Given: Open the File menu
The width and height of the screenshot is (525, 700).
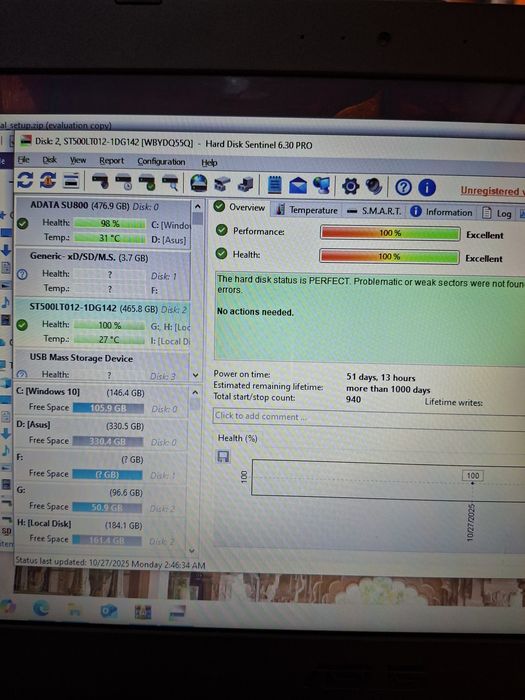Looking at the screenshot, I should point(24,159).
